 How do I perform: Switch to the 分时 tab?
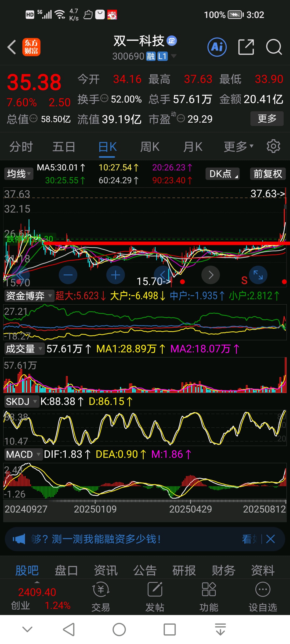tap(21, 147)
